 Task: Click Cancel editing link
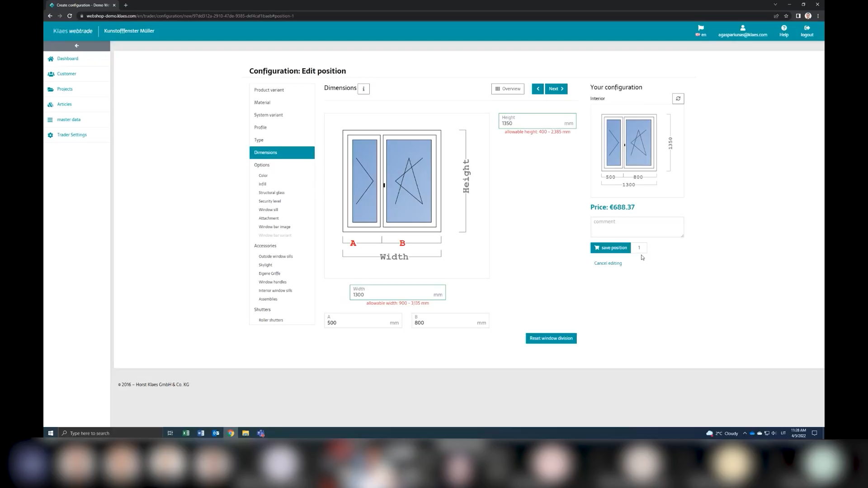608,263
